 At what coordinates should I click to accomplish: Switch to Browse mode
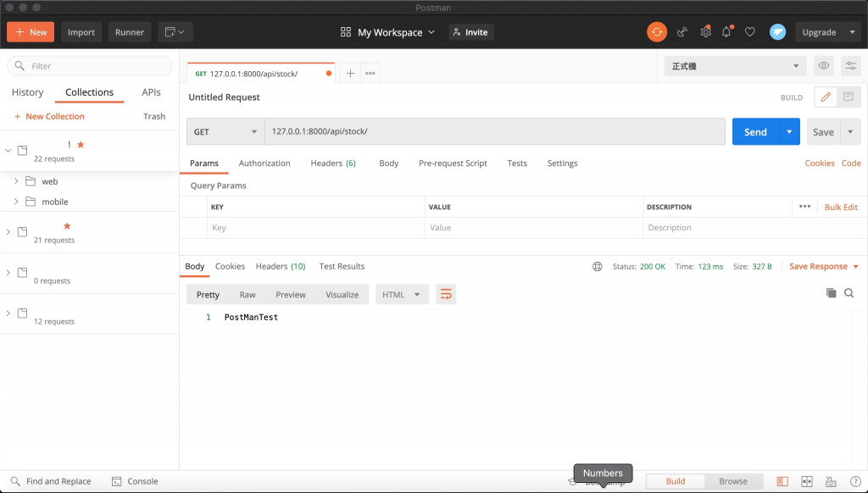click(x=733, y=481)
